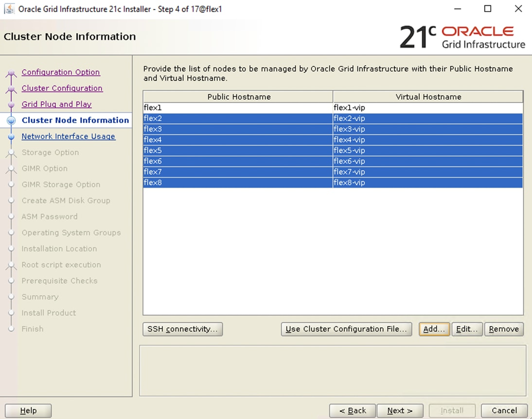
Task: Click the Network Interface Usage step bullet
Action: tap(11, 136)
